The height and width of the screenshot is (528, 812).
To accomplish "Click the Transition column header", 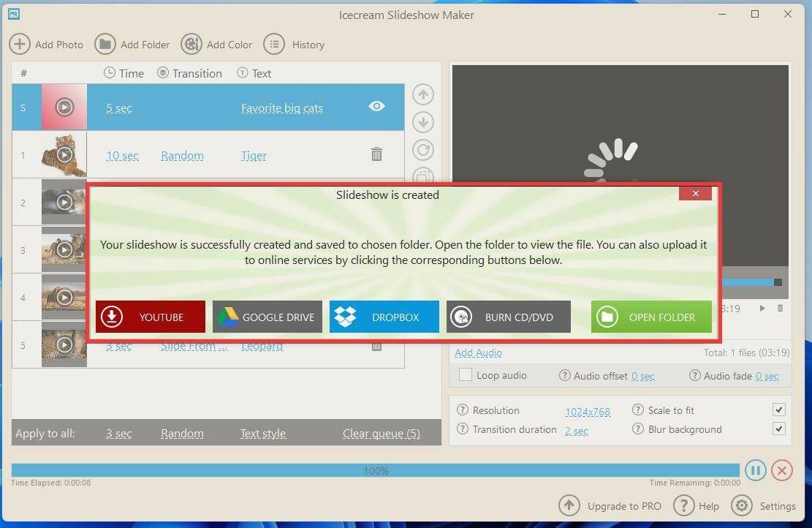I will tap(189, 73).
